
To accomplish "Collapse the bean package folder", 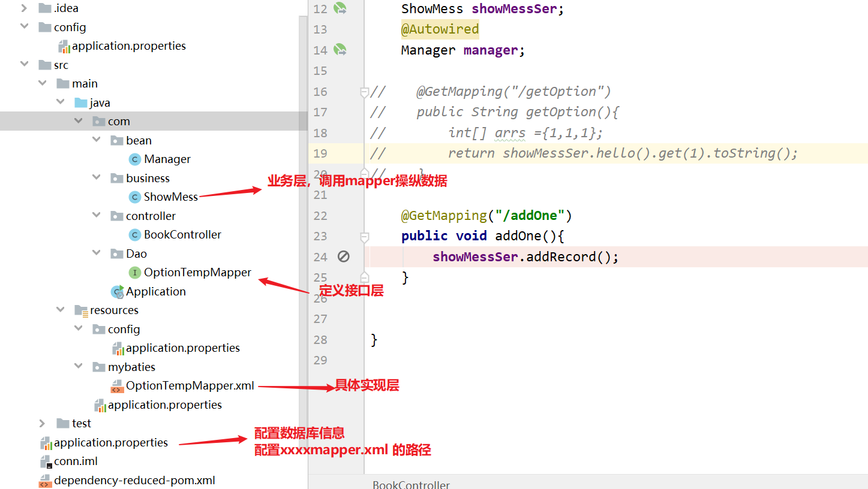I will [x=97, y=140].
